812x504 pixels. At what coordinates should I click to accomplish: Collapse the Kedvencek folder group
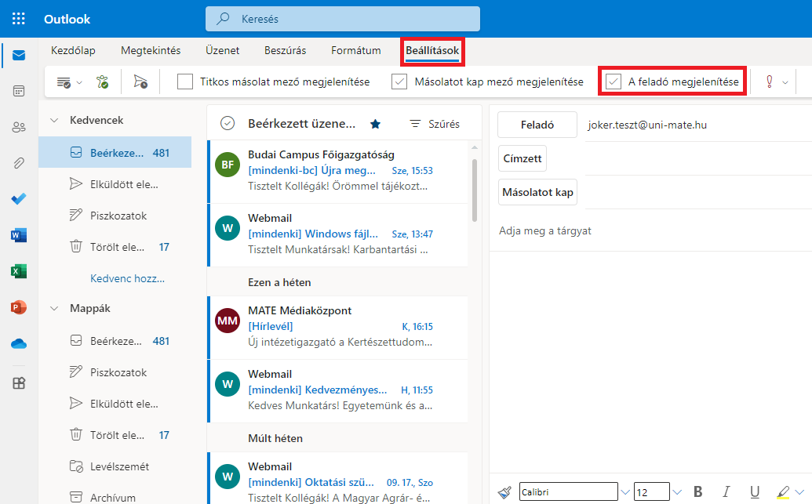click(54, 120)
